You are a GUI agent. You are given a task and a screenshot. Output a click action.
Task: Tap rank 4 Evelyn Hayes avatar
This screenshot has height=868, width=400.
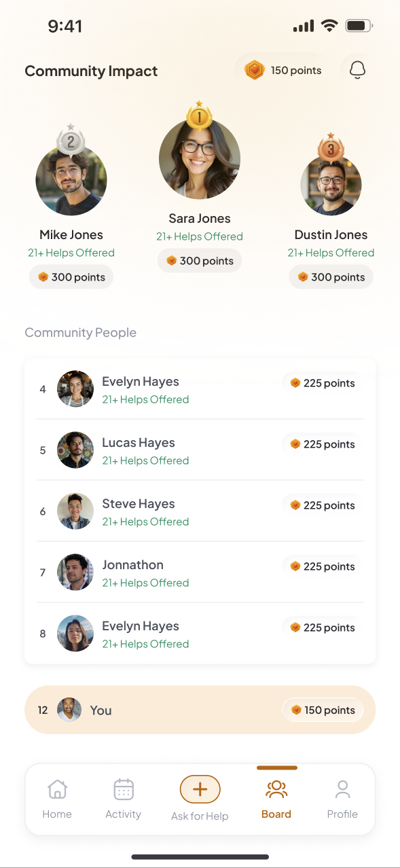[75, 389]
